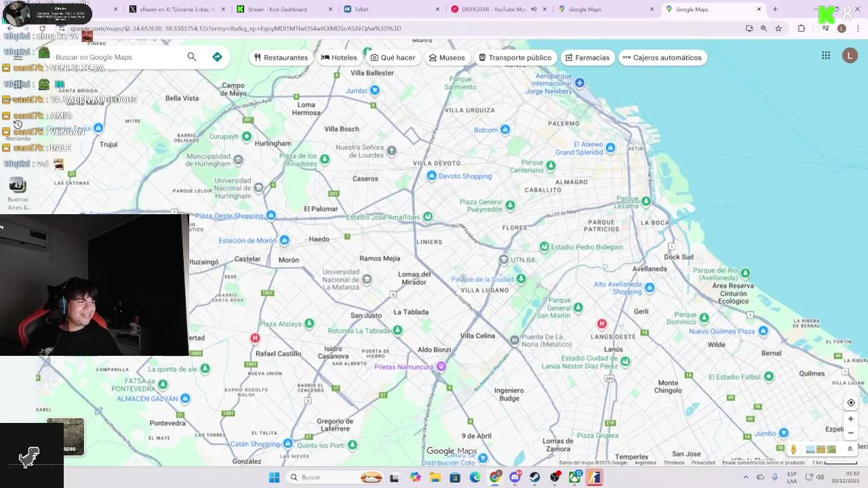The height and width of the screenshot is (488, 868).
Task: Show hidden system tray icons
Action: click(x=745, y=477)
